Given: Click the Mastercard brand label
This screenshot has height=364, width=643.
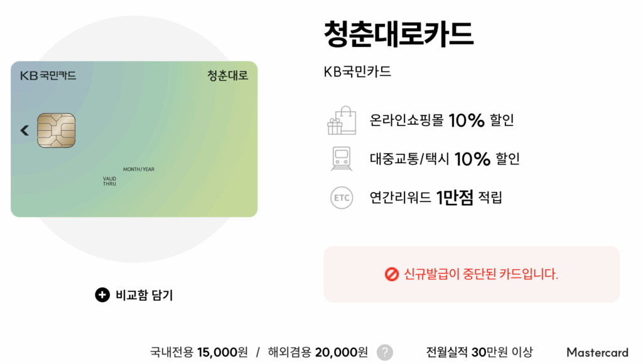Looking at the screenshot, I should [x=597, y=352].
